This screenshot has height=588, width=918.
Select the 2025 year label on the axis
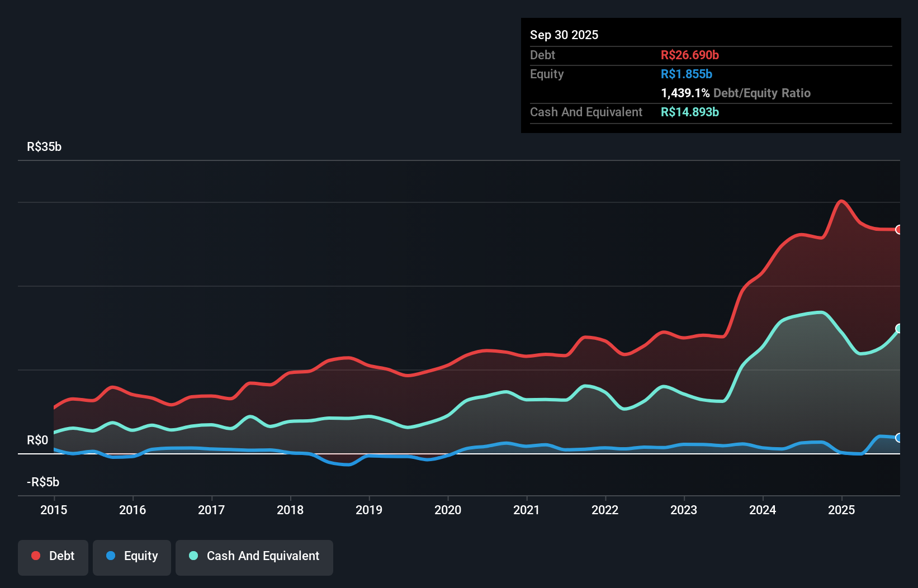841,510
